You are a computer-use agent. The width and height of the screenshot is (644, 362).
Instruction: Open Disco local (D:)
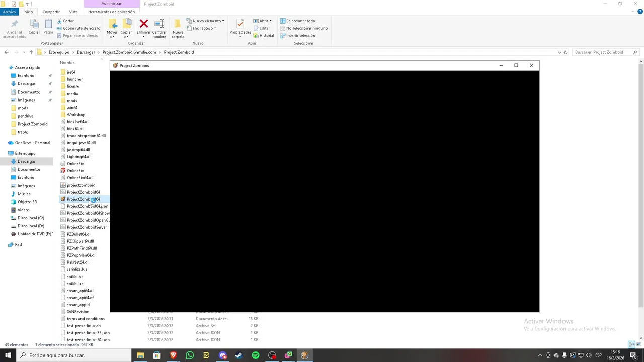31,226
